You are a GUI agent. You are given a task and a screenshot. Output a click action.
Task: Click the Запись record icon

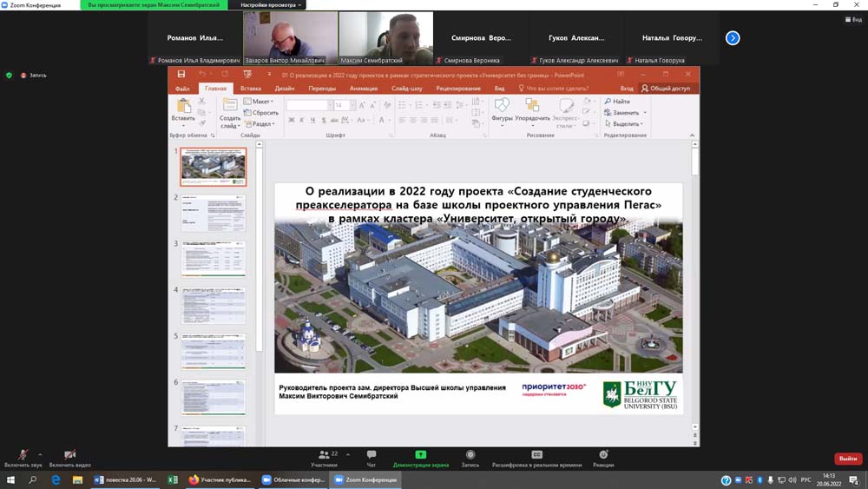(470, 455)
